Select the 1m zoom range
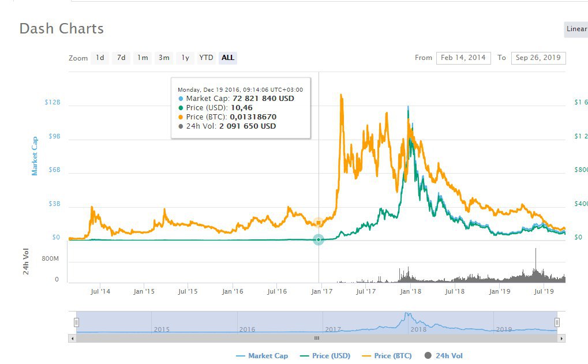The height and width of the screenshot is (364, 588). point(143,58)
